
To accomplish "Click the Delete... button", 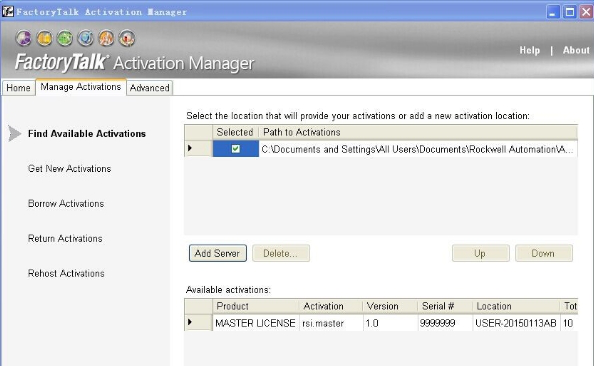I will tap(281, 253).
